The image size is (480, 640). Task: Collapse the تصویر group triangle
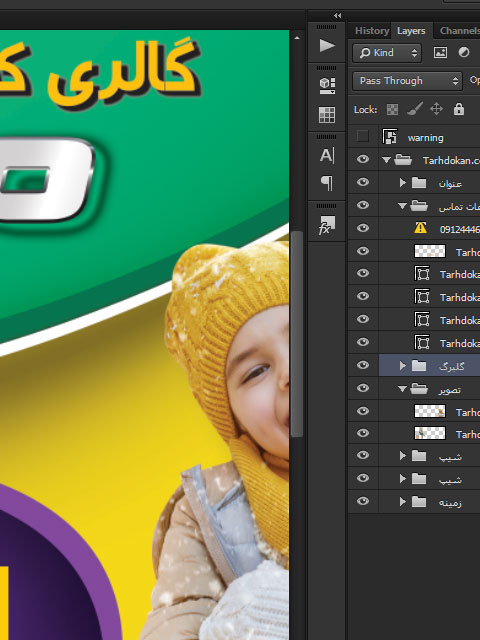point(402,389)
